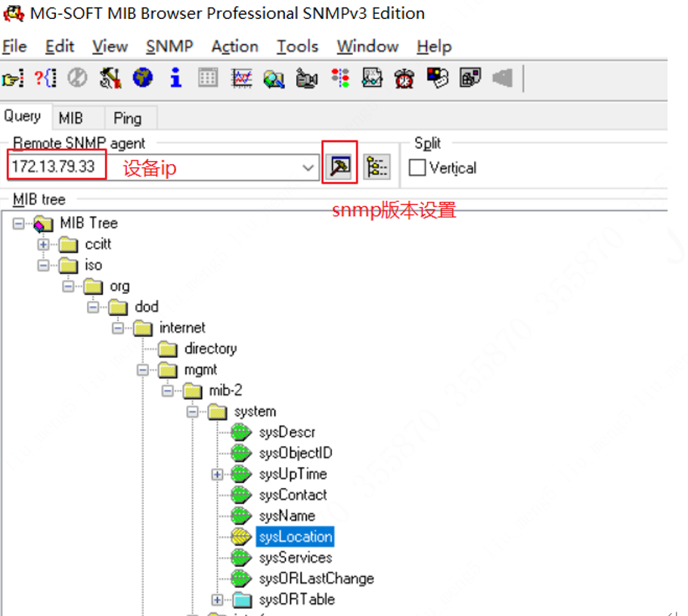This screenshot has height=616, width=688.
Task: Select the ccitt folder label
Action: (98, 244)
